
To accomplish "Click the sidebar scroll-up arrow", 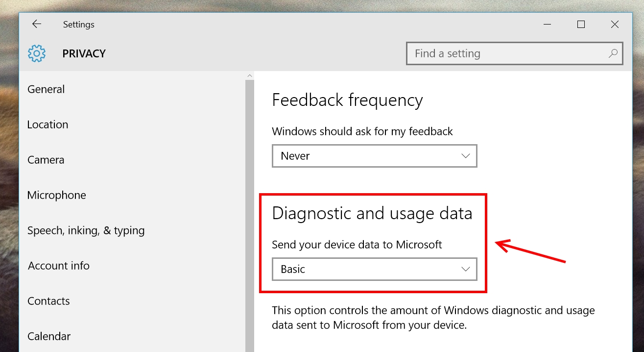I will 250,75.
